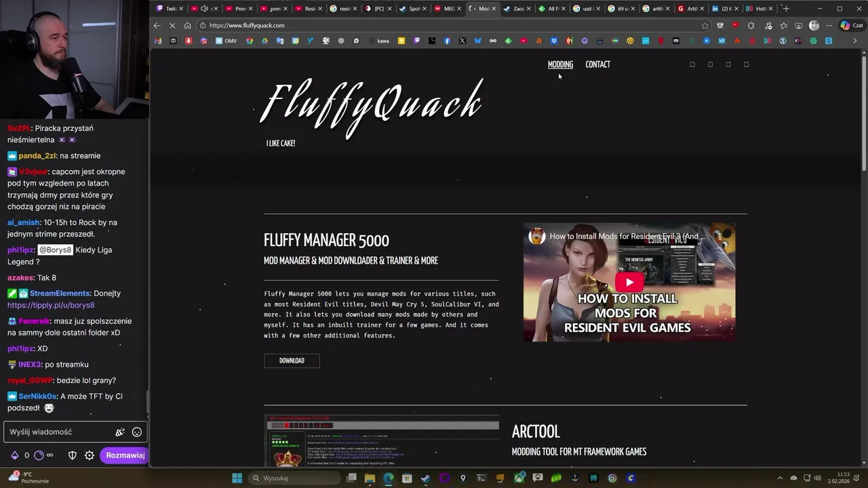Open File Explorer from the taskbar
The height and width of the screenshot is (488, 868).
pyautogui.click(x=370, y=478)
